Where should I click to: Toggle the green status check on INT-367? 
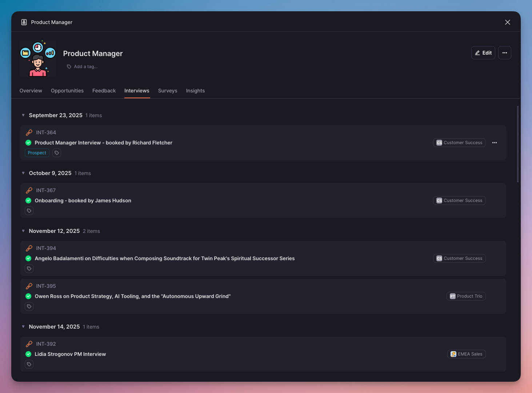pos(28,201)
